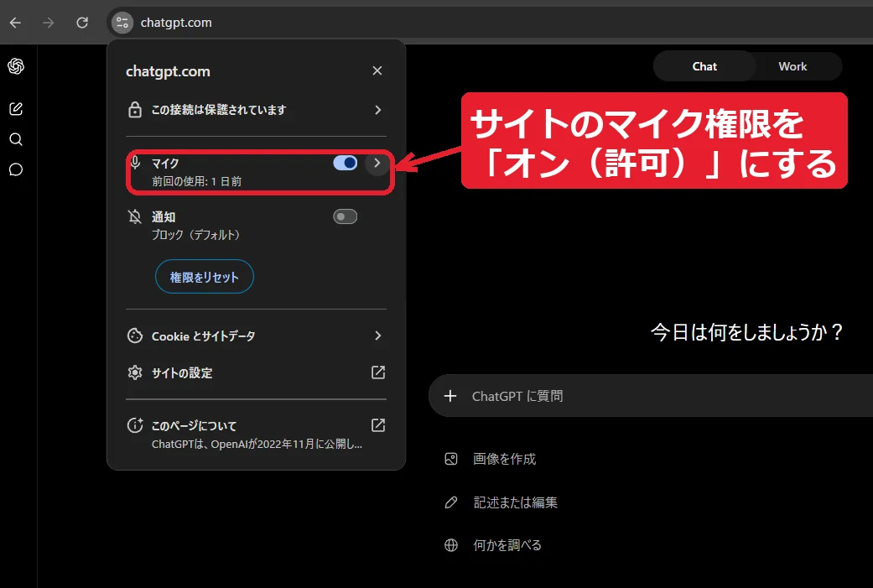This screenshot has height=588, width=873.
Task: Expand microphone permission details chevron
Action: (x=377, y=163)
